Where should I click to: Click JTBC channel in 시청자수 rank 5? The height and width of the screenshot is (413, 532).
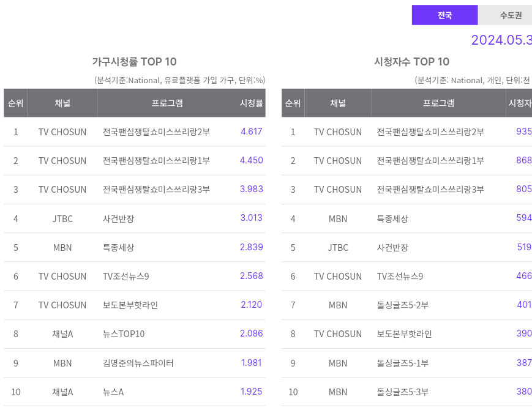tap(338, 248)
